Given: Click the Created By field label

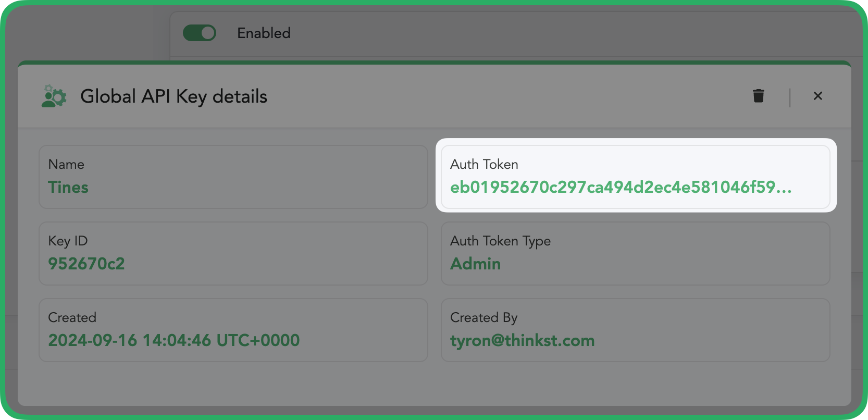Looking at the screenshot, I should tap(484, 318).
